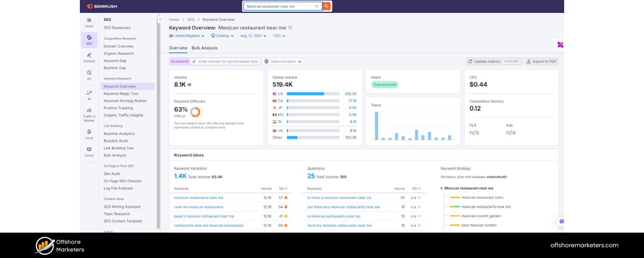The height and width of the screenshot is (258, 644).
Task: Select the AI icon in the sidebar
Action: point(89,94)
